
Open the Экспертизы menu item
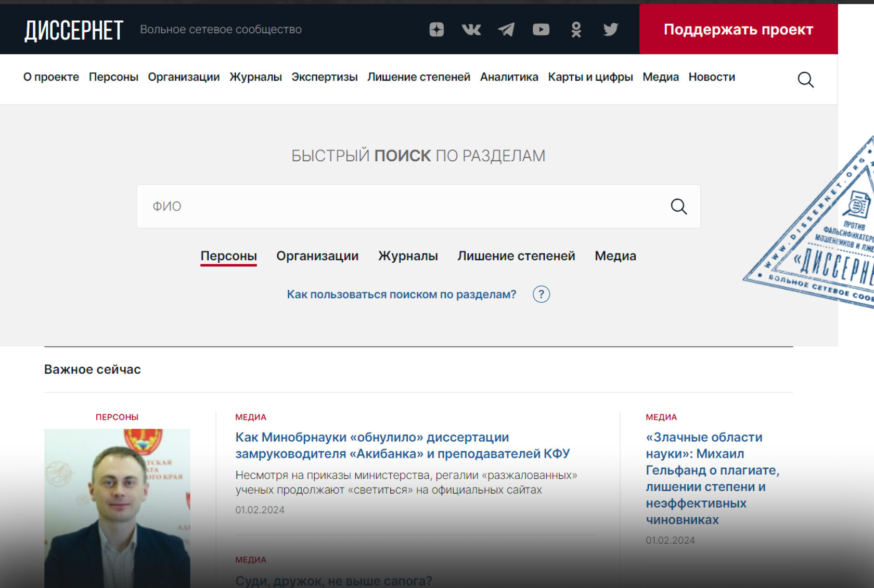point(324,77)
